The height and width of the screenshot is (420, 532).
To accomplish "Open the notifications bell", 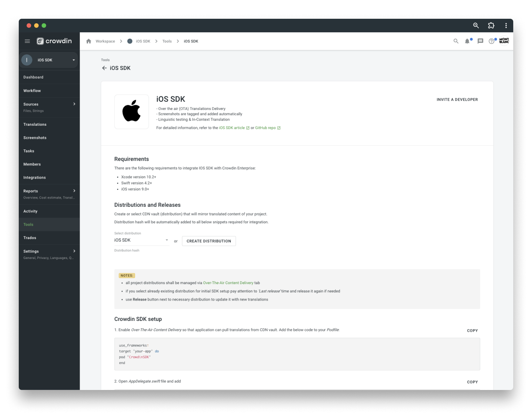I will 467,41.
